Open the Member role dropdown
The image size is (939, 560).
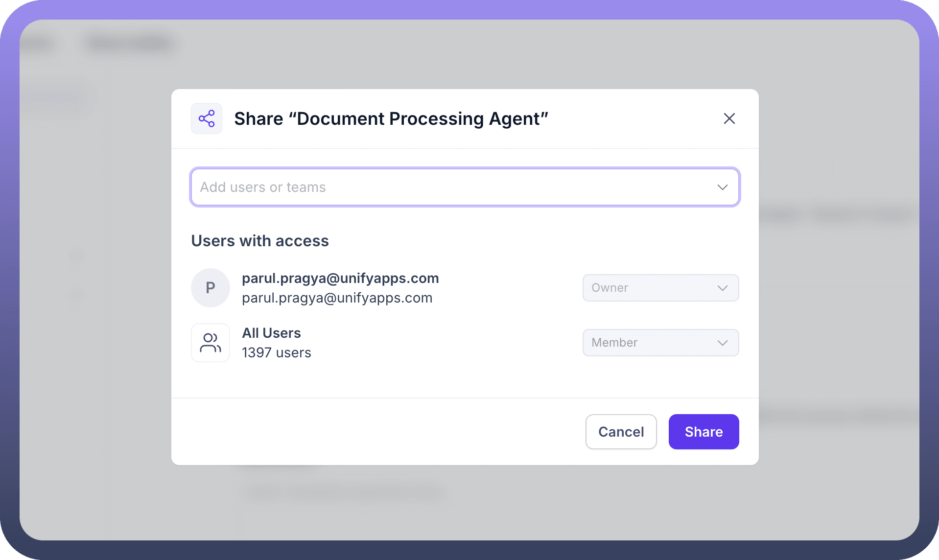(x=651, y=343)
